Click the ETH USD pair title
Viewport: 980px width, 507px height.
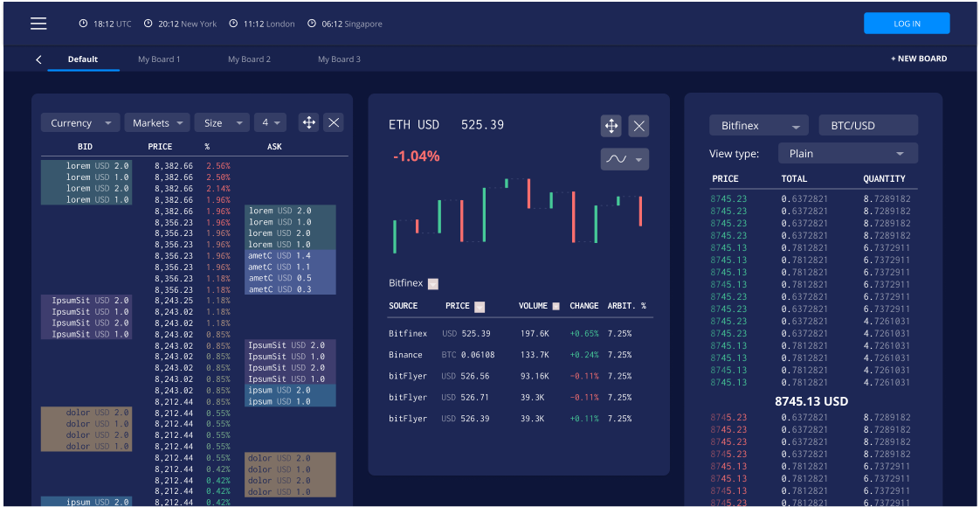click(414, 125)
